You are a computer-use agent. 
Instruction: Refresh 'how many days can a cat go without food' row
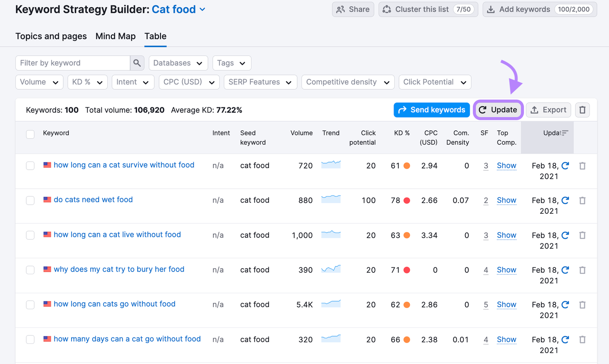pyautogui.click(x=565, y=340)
